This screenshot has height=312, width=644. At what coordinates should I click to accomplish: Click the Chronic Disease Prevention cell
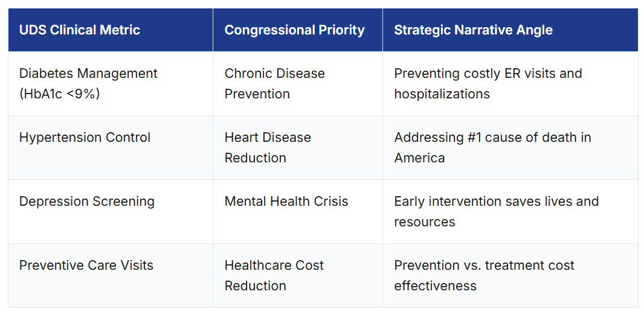(274, 83)
